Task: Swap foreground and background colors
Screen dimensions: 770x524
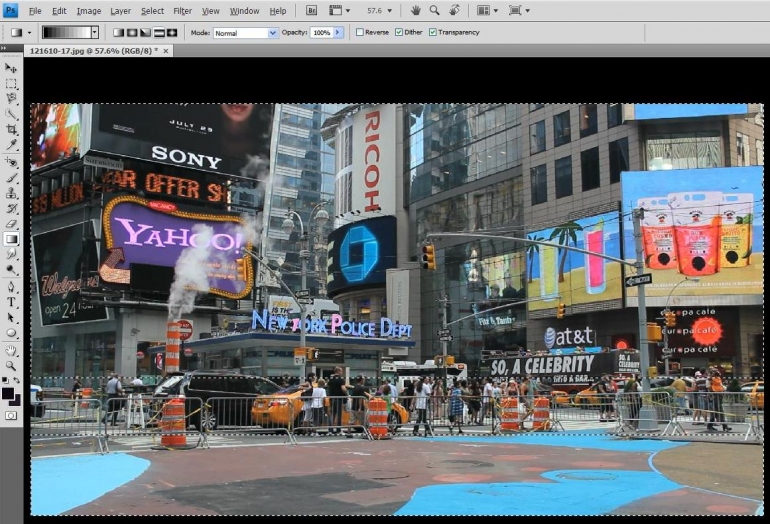Action: tap(16, 380)
